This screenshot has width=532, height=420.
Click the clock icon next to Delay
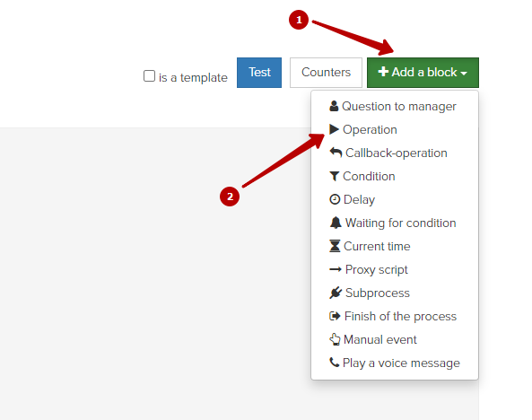point(335,199)
